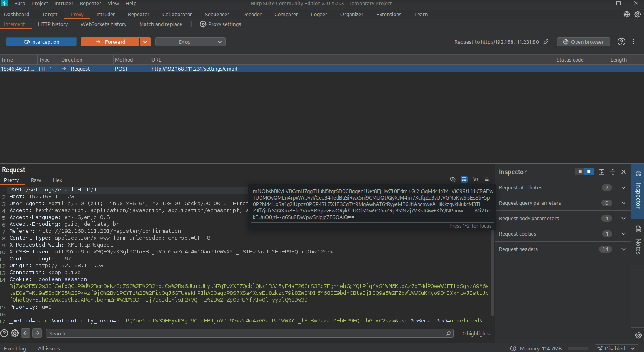Collapse all Inspector sections
The height and width of the screenshot is (352, 644).
click(x=612, y=172)
